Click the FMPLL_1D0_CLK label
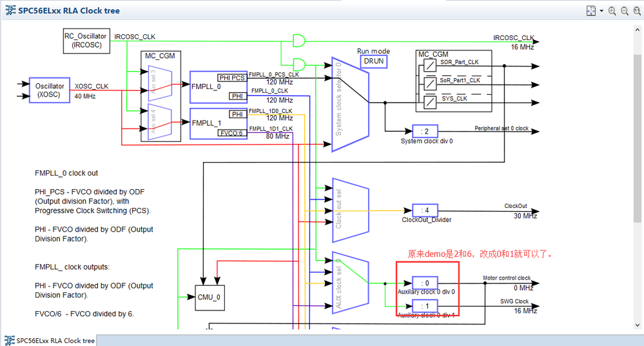 (x=270, y=111)
